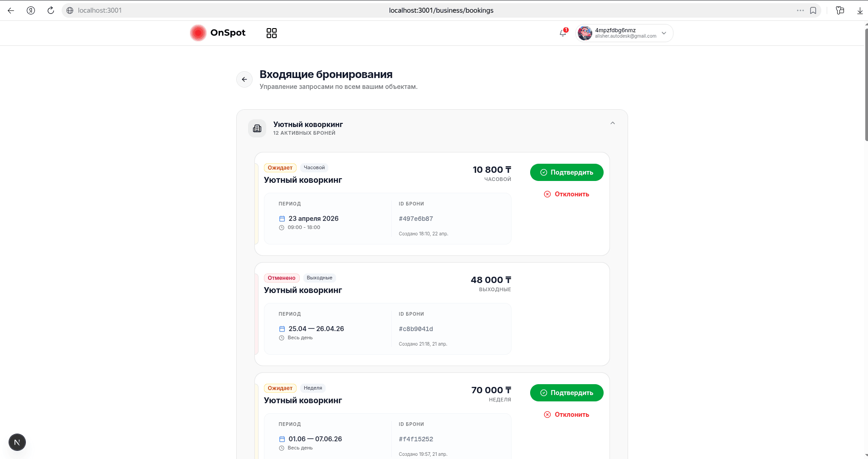Click the user avatar picture
Image resolution: width=868 pixels, height=459 pixels.
(585, 33)
